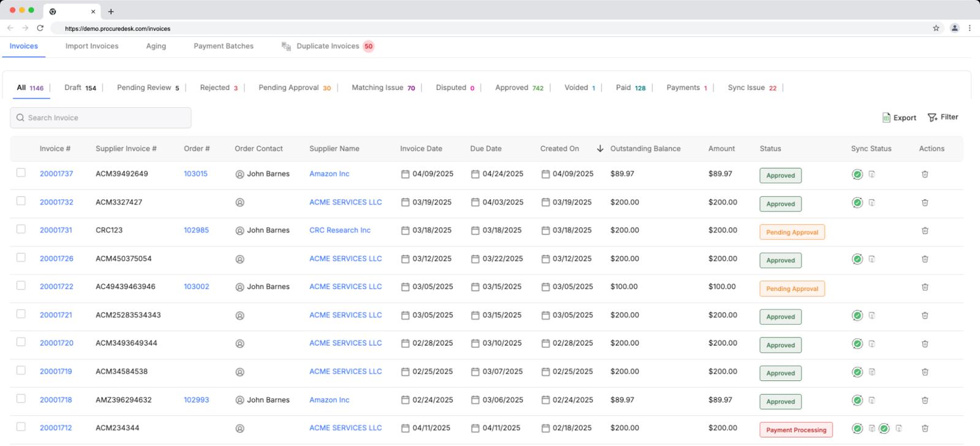The image size is (980, 446).
Task: Delete invoice 20001720 with trash icon
Action: [x=925, y=344]
